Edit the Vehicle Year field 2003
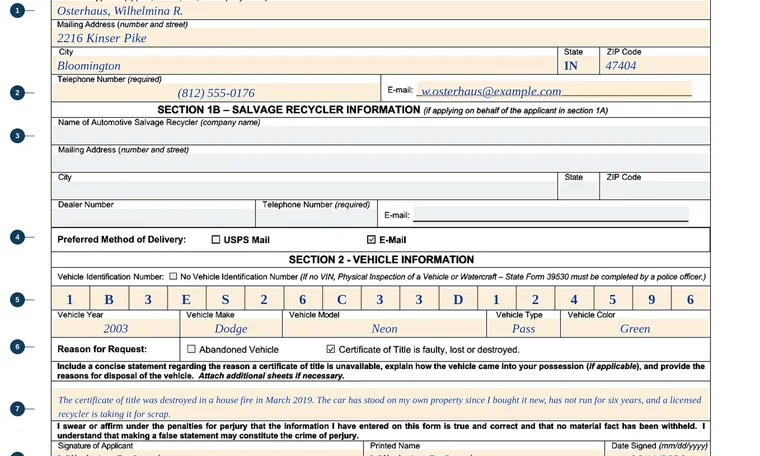 (x=115, y=328)
